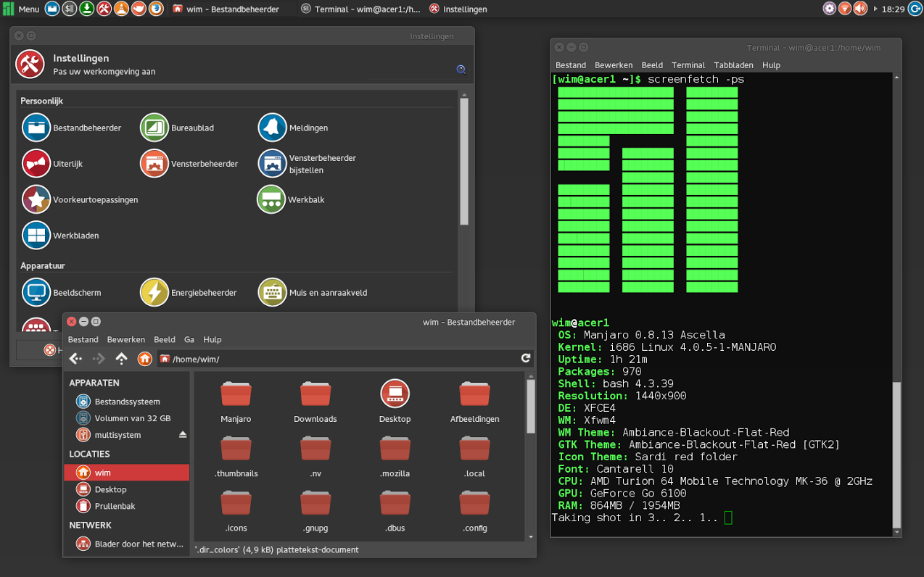This screenshot has width=924, height=577.
Task: Open the Tabbladen menu in terminal
Action: tap(733, 65)
